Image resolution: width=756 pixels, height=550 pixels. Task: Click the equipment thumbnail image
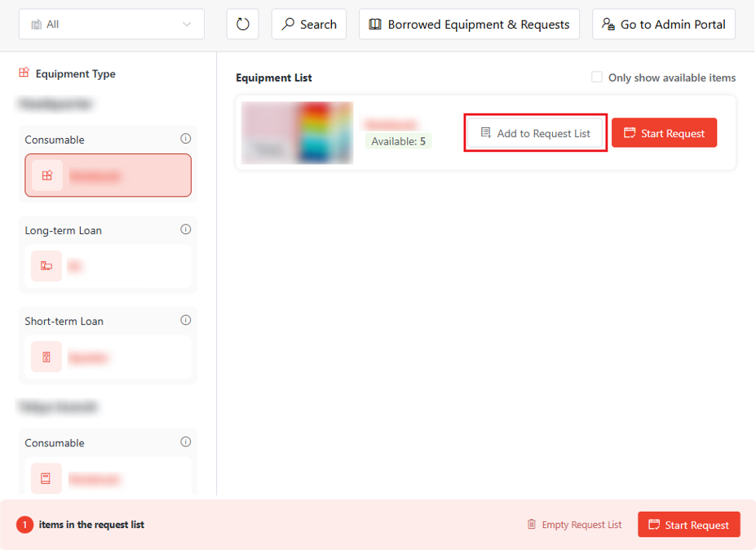coord(297,133)
